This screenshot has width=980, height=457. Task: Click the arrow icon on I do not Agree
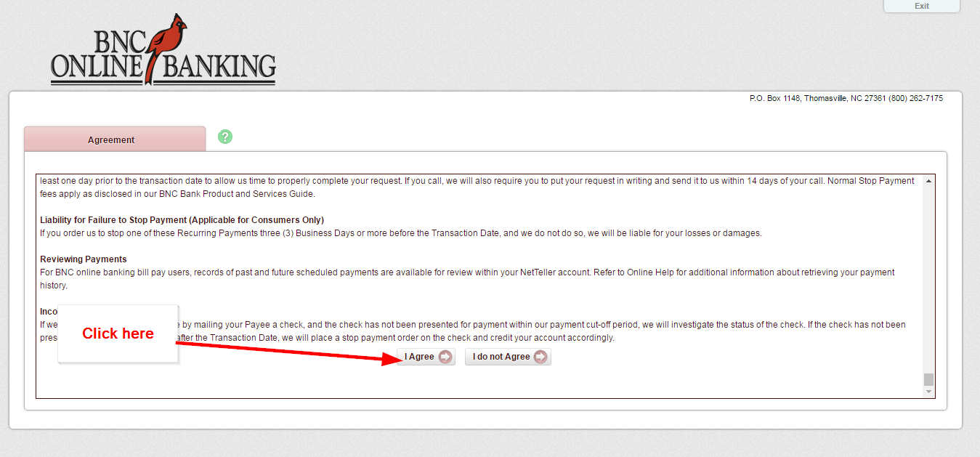tap(540, 357)
